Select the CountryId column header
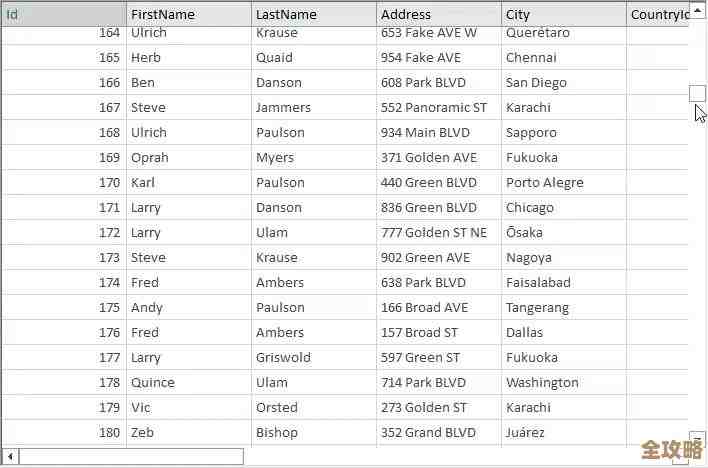The width and height of the screenshot is (708, 468). (658, 14)
